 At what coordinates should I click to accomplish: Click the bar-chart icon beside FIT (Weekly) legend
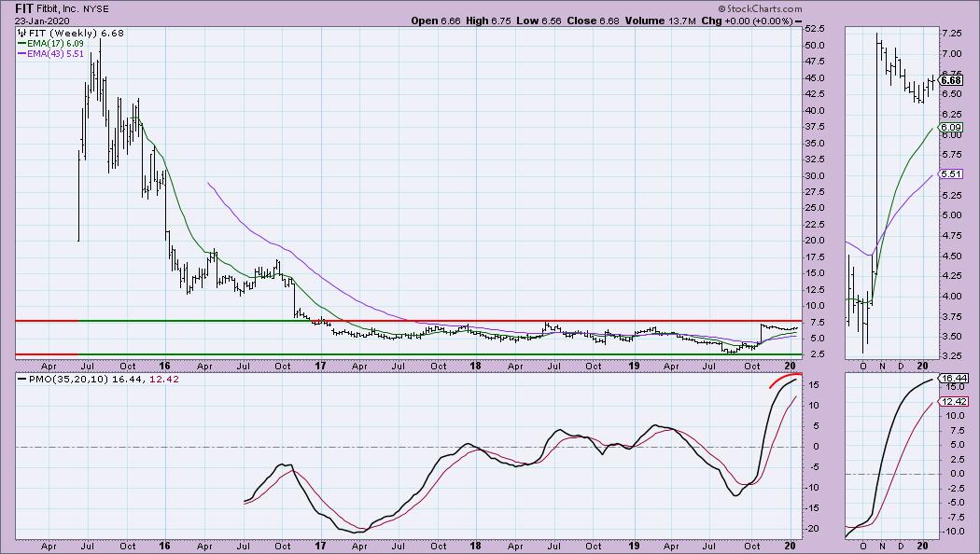pos(21,33)
